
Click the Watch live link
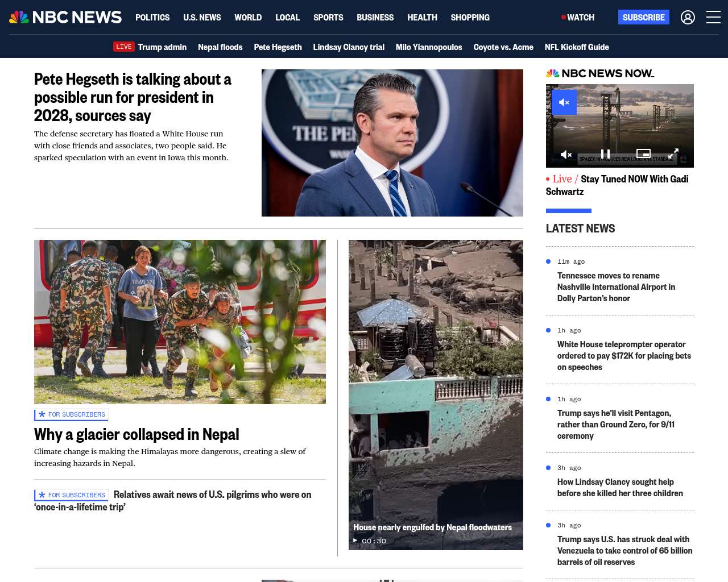tap(578, 18)
